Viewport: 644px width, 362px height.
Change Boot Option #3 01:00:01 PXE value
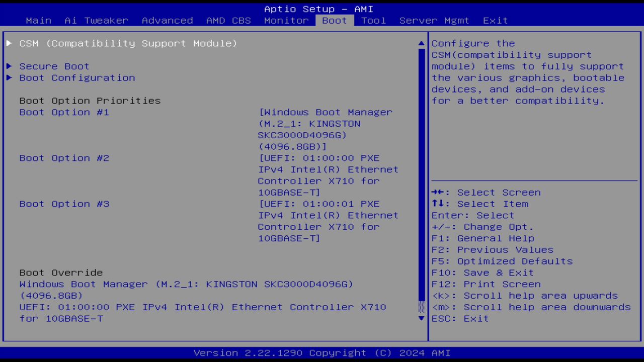pos(328,221)
